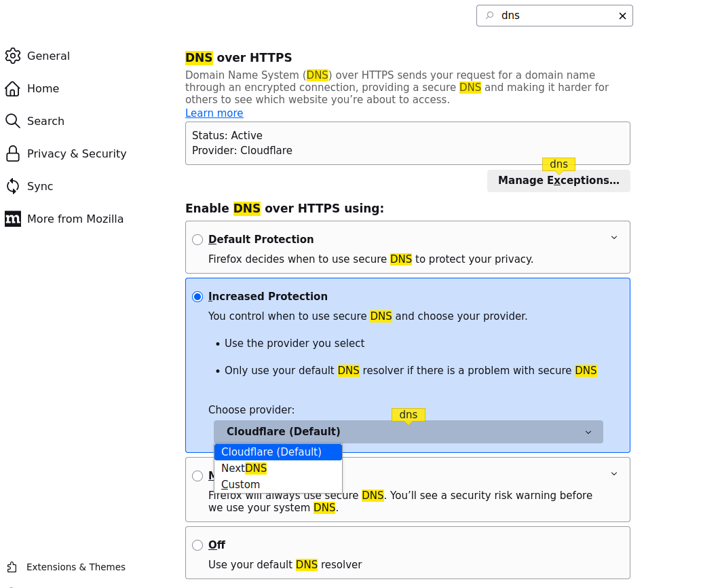Choose NextDNS from provider list

coord(244,468)
